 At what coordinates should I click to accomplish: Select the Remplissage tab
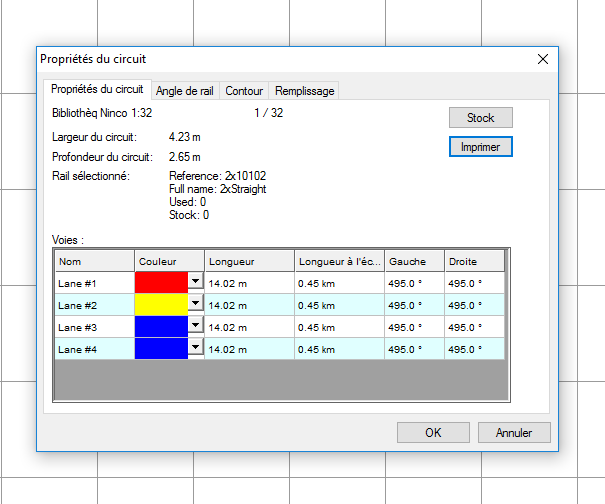tap(304, 91)
